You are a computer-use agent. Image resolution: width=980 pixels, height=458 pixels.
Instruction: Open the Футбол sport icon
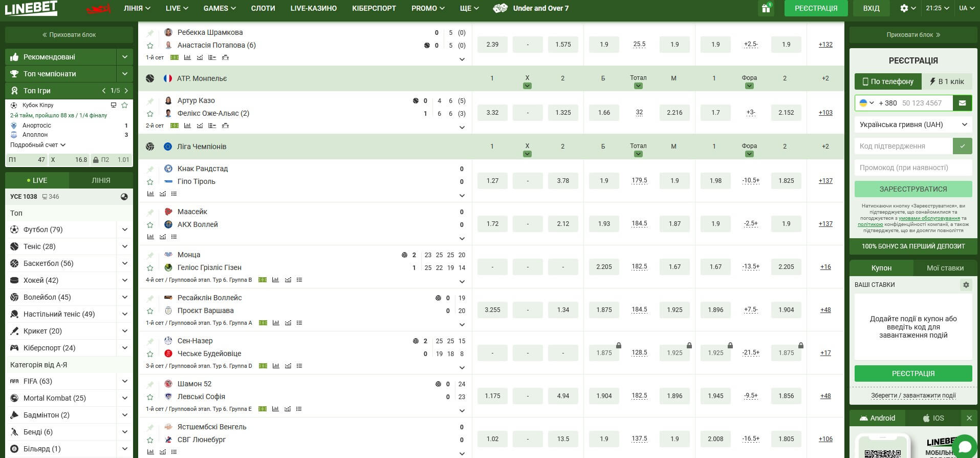tap(14, 230)
